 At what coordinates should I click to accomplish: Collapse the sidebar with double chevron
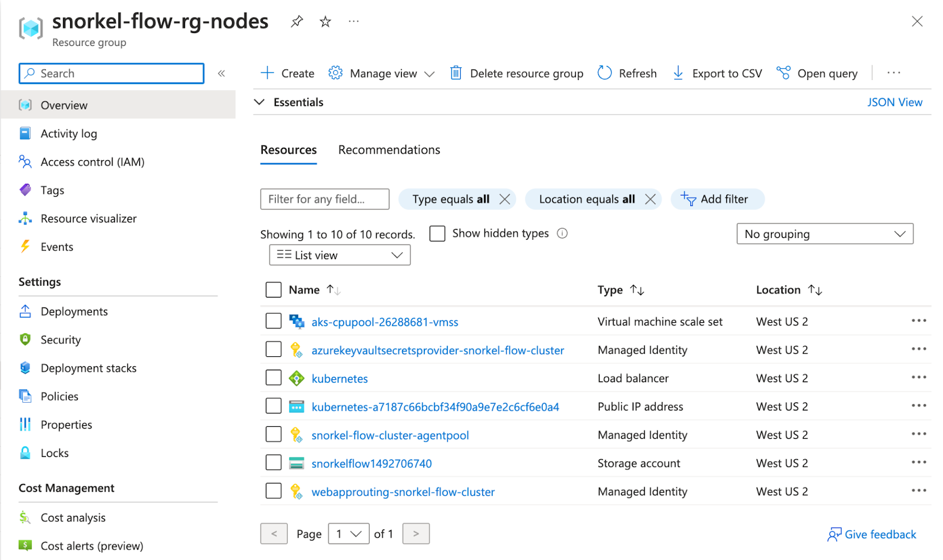pyautogui.click(x=222, y=74)
